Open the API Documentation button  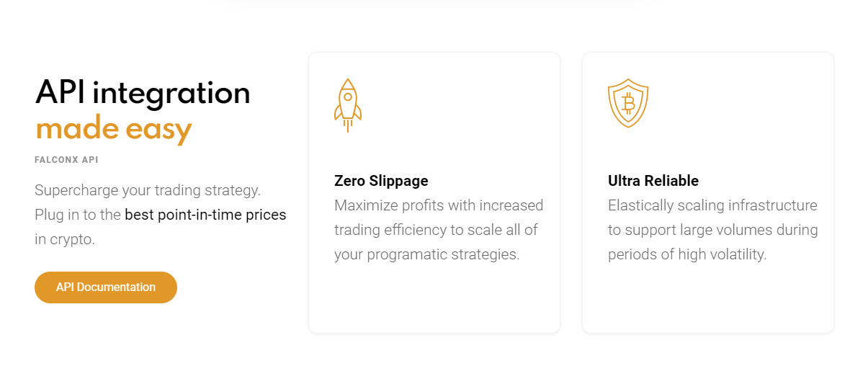point(106,287)
